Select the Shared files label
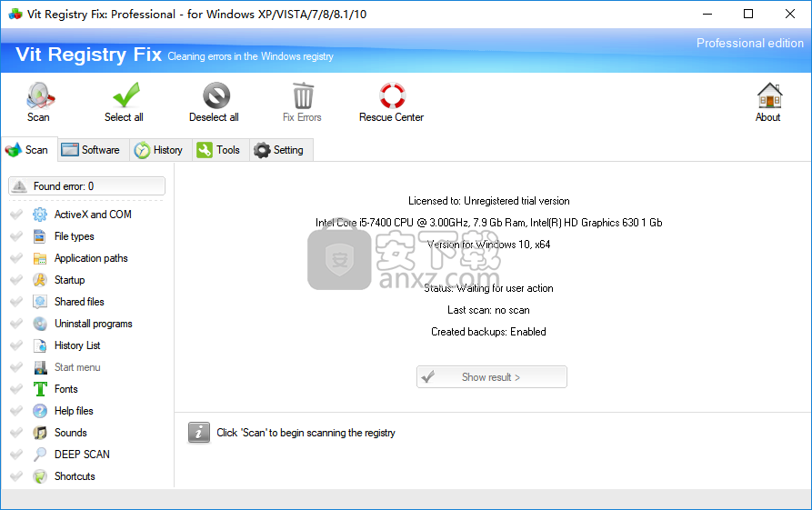Viewport: 812px width, 510px height. (79, 301)
